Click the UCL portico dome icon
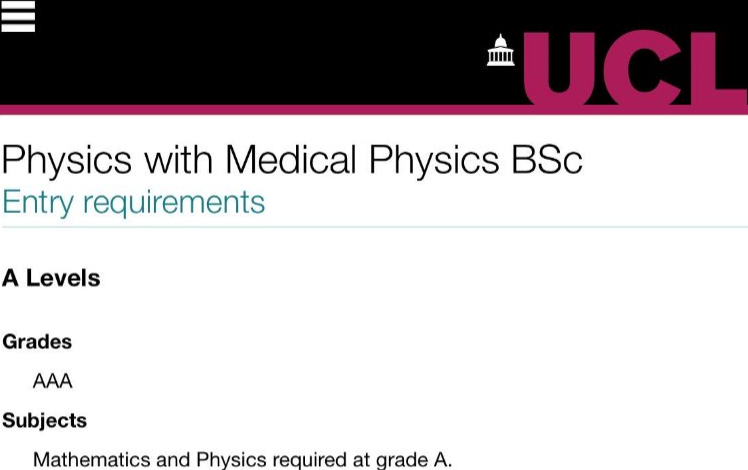 500,50
